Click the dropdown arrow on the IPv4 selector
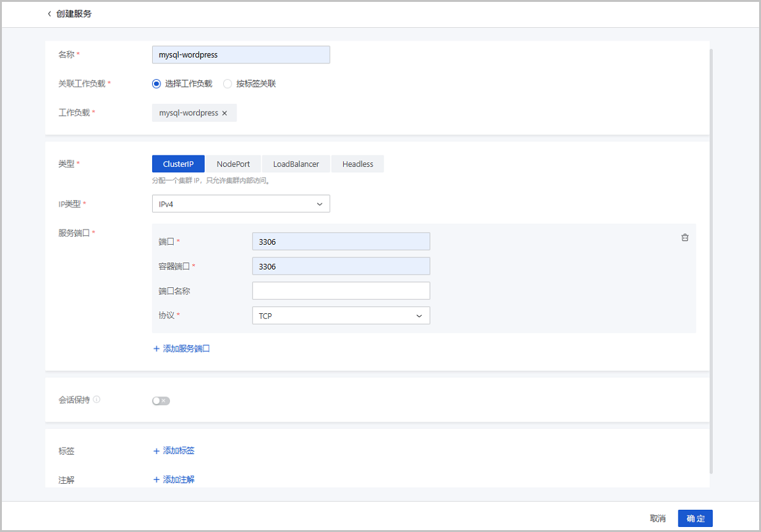761x532 pixels. tap(320, 204)
